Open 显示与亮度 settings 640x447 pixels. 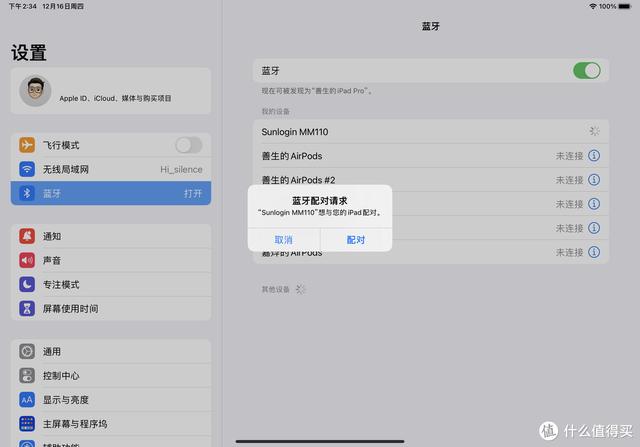[111, 400]
